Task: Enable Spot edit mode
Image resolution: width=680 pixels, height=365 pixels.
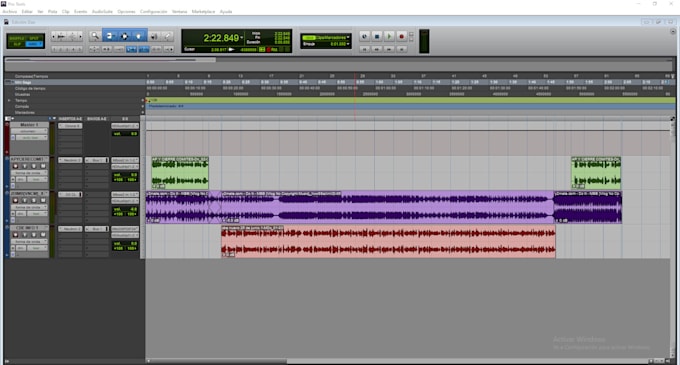Action: pyautogui.click(x=34, y=39)
